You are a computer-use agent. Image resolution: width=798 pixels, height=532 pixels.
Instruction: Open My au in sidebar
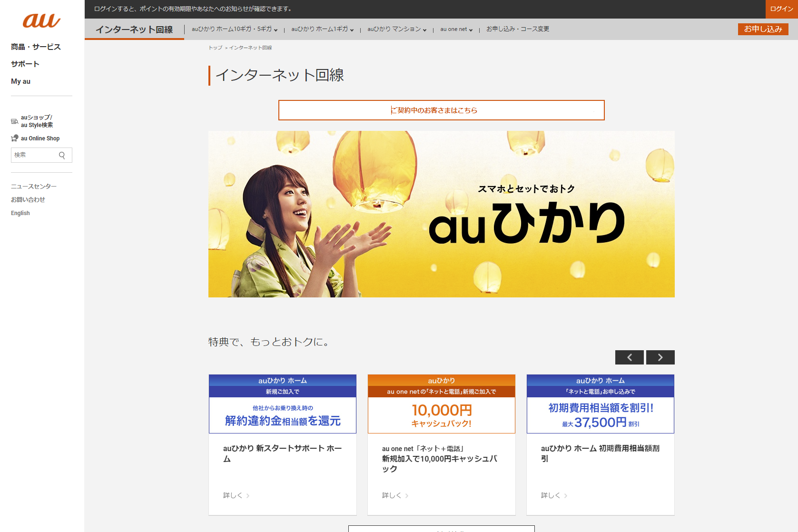pyautogui.click(x=20, y=81)
